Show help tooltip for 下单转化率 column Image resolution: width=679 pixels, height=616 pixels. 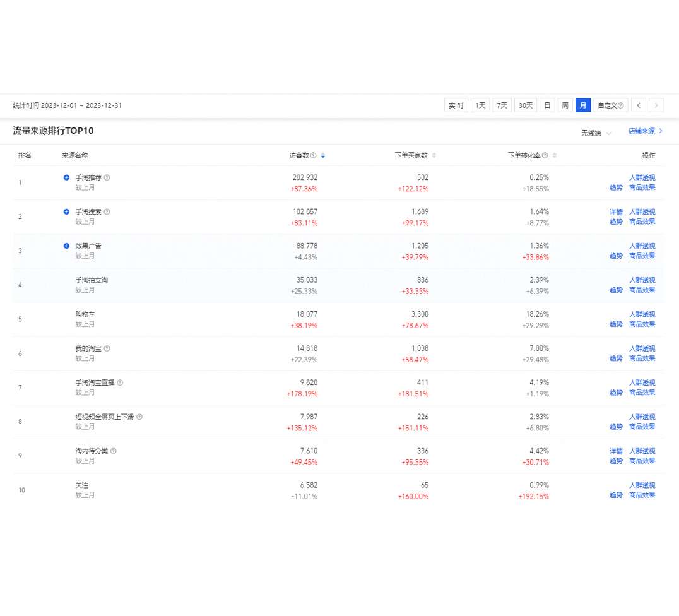pos(545,155)
